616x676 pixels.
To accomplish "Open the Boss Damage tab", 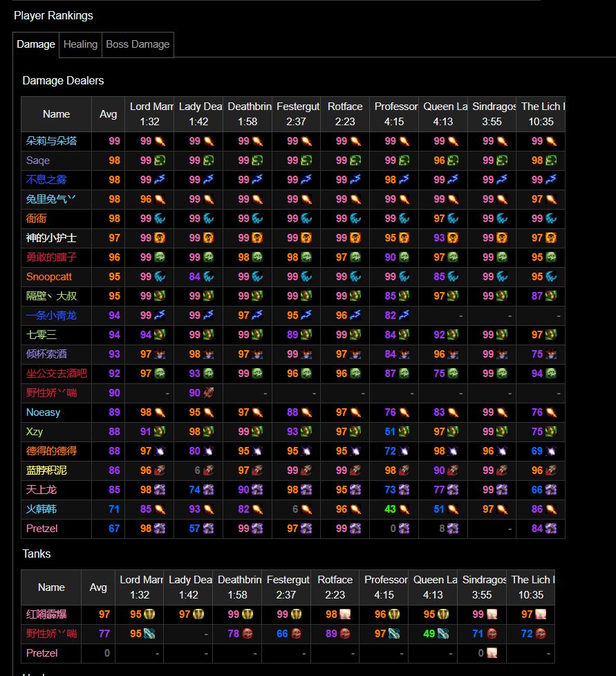I will (x=138, y=44).
